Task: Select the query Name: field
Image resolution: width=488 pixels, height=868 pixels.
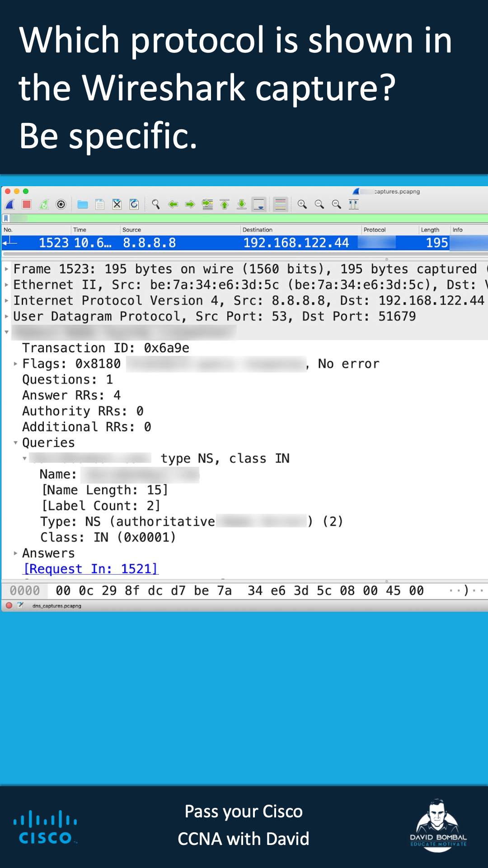Action: [x=120, y=474]
